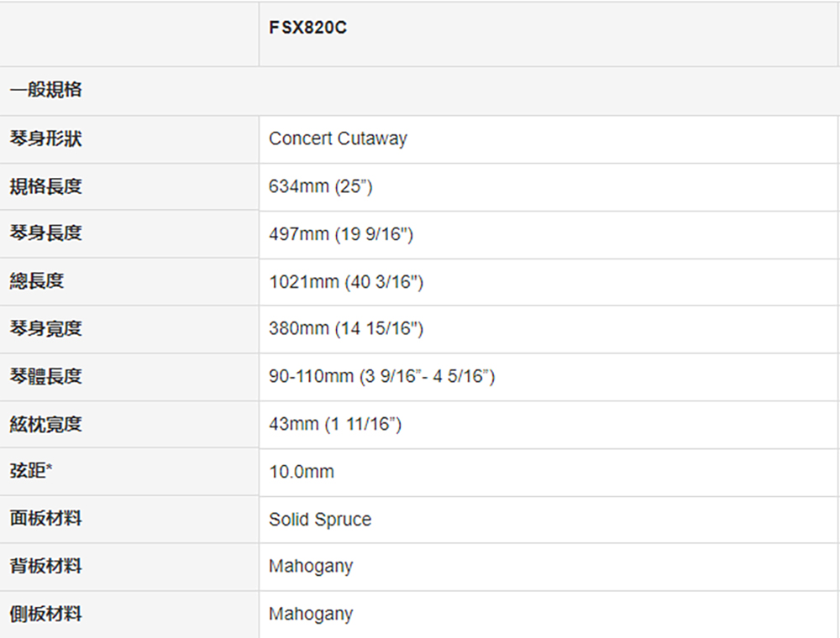Click the 1021mm (40 3/16") value
The height and width of the screenshot is (638, 840).
(x=346, y=281)
